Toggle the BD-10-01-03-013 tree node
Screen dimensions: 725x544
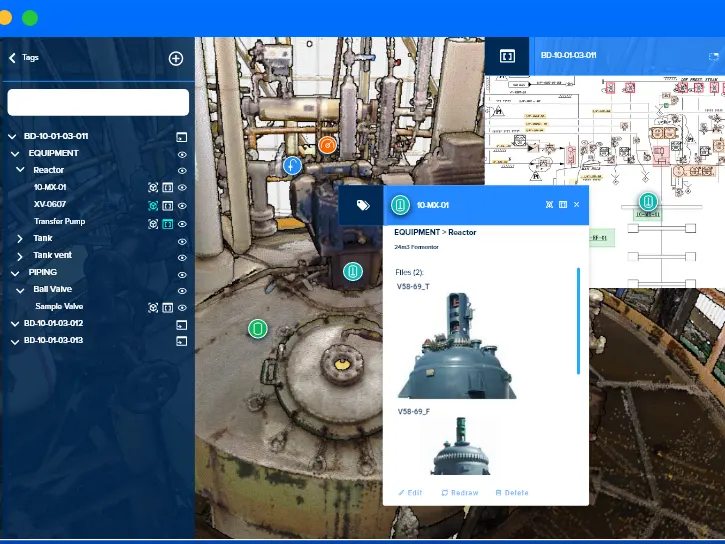click(15, 342)
